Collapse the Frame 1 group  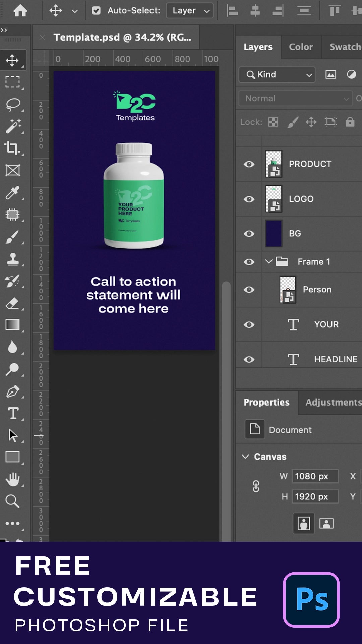(x=268, y=261)
